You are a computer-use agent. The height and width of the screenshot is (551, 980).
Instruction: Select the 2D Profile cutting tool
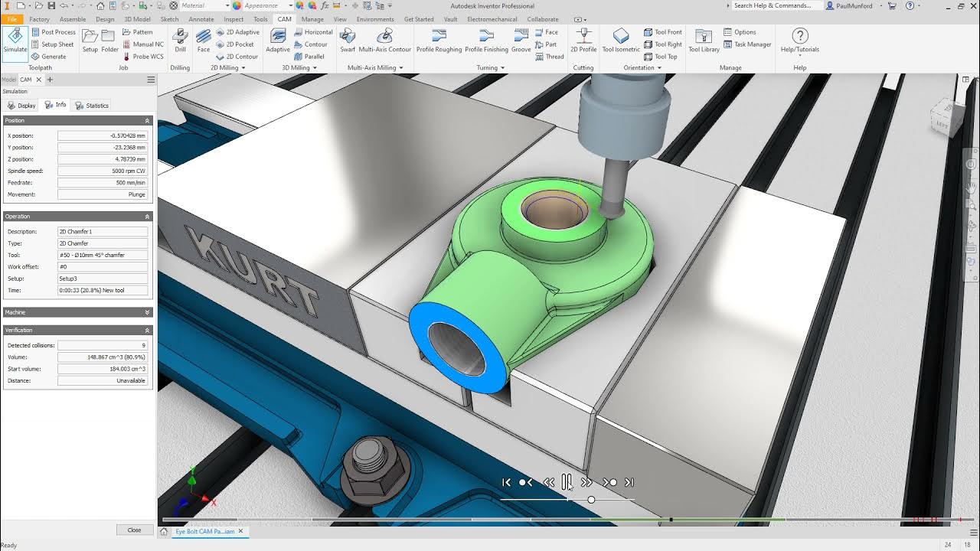583,41
